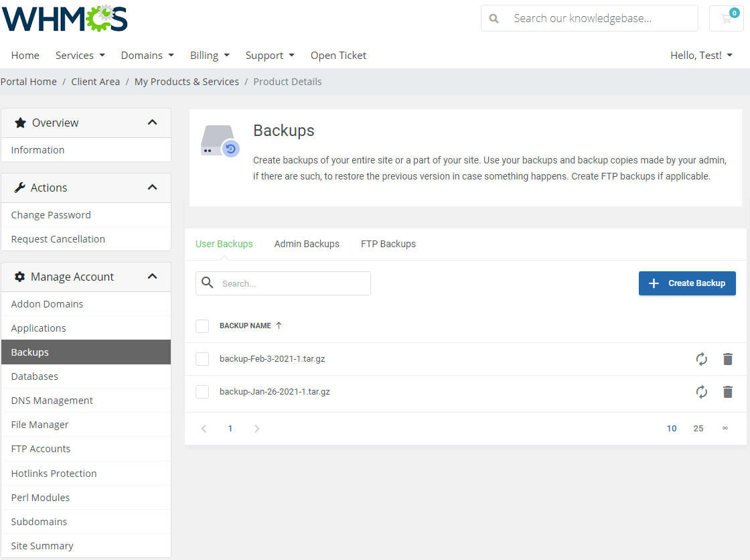Click the Create Backup button
The width and height of the screenshot is (750, 560).
687,283
